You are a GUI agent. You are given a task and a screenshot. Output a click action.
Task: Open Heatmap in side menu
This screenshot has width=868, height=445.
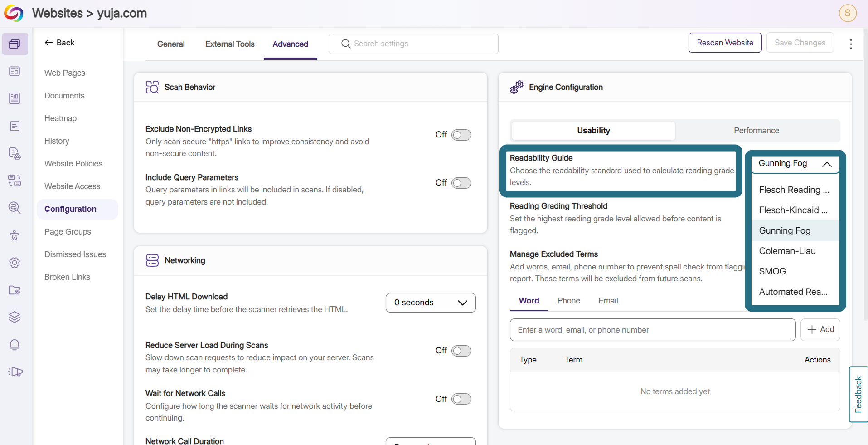60,118
